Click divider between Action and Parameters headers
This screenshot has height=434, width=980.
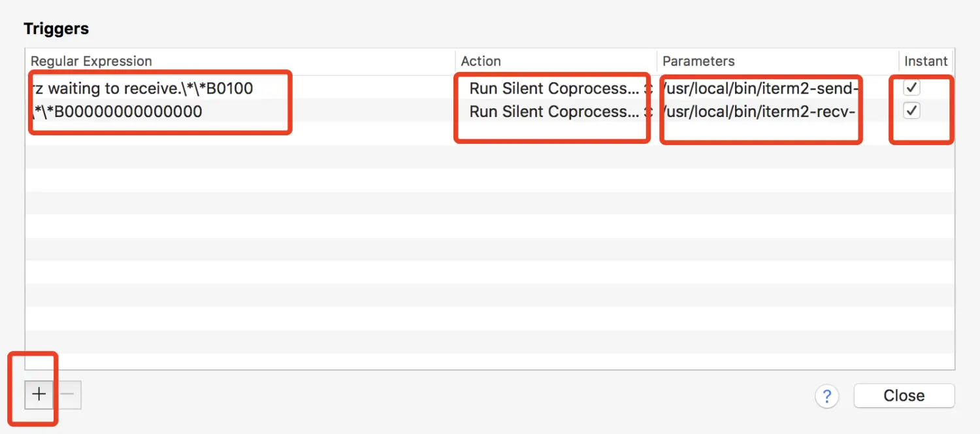coord(657,61)
